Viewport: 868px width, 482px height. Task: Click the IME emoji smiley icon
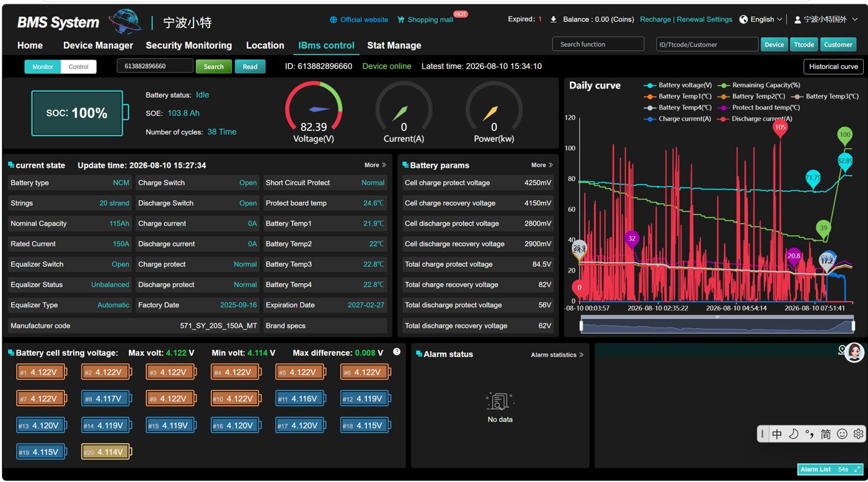842,434
